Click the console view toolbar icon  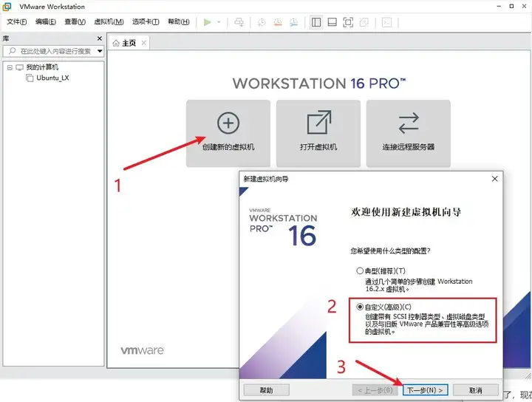[386, 22]
